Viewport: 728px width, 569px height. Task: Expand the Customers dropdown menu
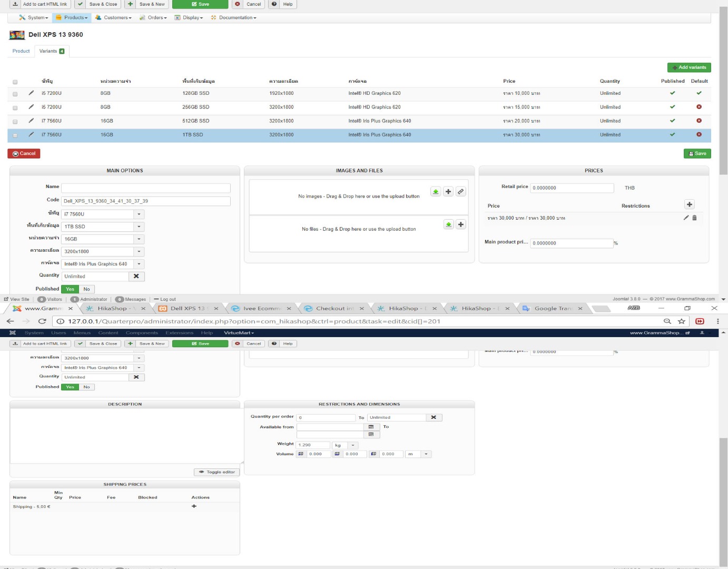point(113,17)
